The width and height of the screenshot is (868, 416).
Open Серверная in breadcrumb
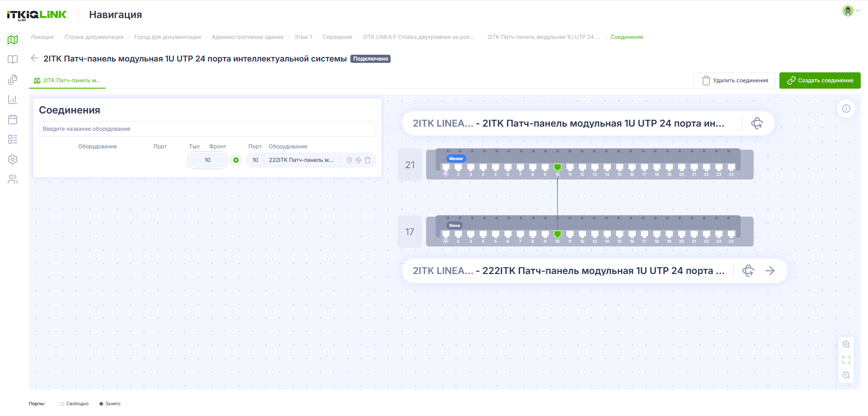point(337,37)
